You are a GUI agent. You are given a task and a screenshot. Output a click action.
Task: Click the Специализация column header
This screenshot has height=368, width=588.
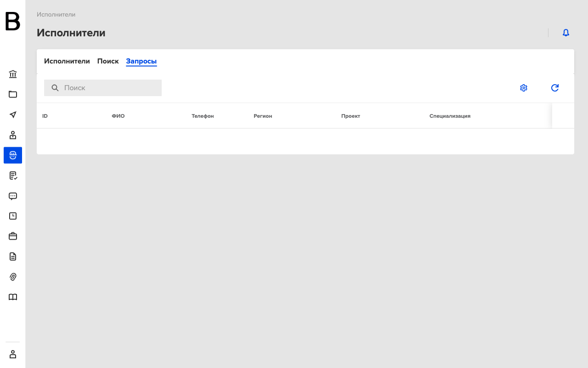coord(450,116)
